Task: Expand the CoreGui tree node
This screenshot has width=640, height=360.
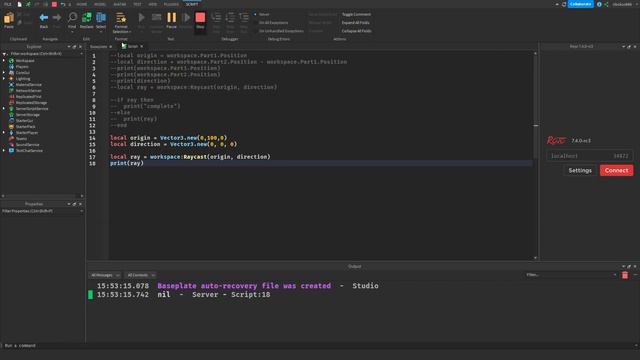Action: coord(4,73)
